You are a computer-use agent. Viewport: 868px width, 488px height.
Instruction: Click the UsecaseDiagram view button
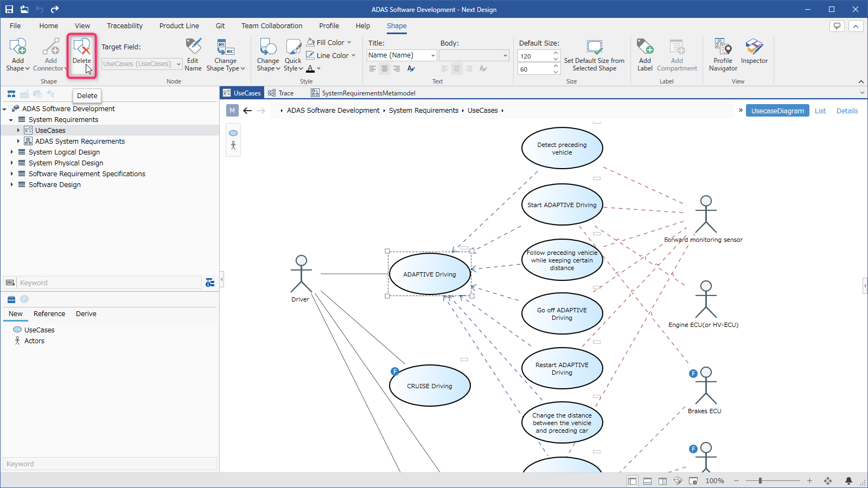click(x=777, y=111)
